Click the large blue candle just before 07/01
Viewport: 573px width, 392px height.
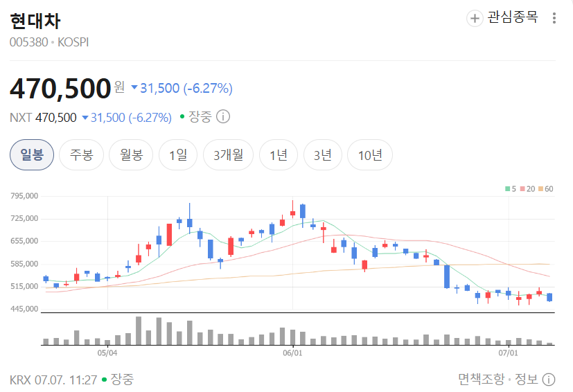(x=447, y=276)
